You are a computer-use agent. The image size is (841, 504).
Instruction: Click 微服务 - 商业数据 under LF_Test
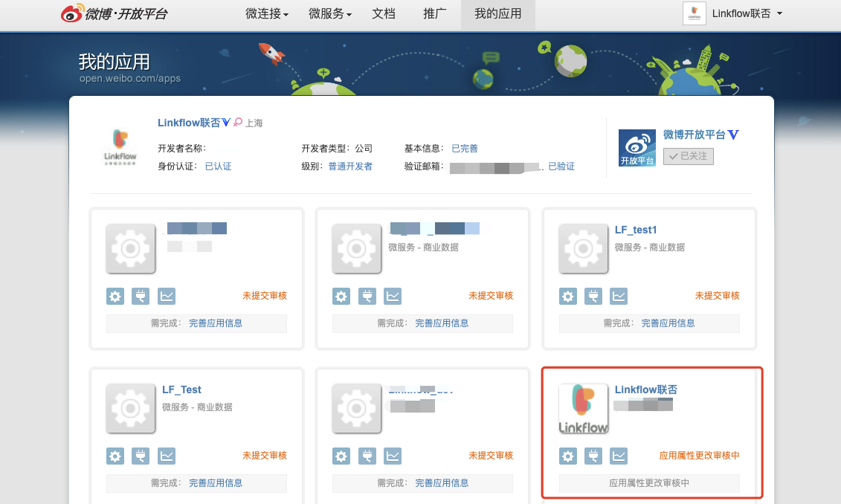point(197,407)
